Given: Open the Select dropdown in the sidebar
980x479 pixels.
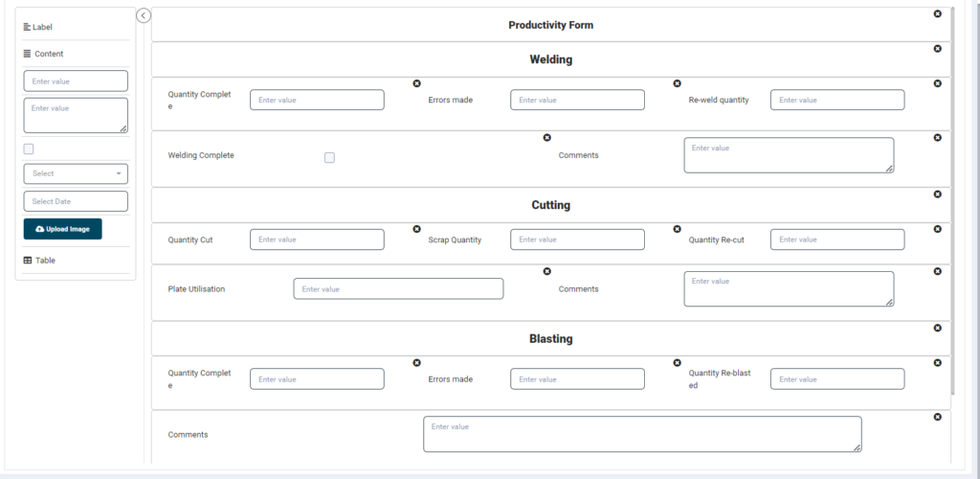Looking at the screenshot, I should [76, 173].
